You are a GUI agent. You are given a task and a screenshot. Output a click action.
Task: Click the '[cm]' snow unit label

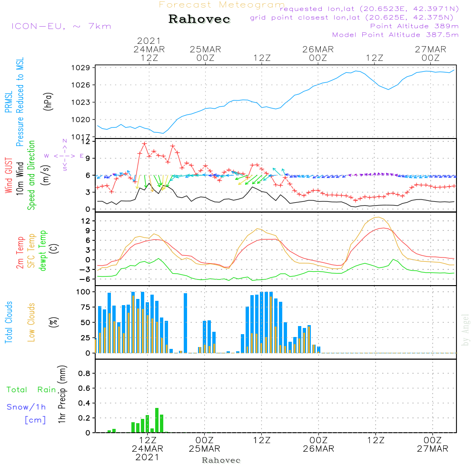pyautogui.click(x=35, y=420)
